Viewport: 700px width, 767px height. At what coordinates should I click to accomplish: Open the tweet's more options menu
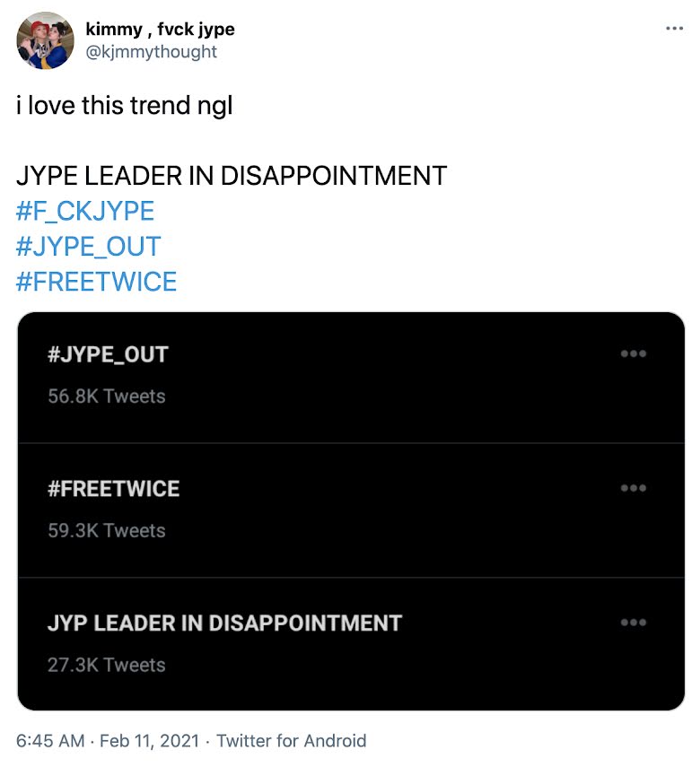pos(674,29)
